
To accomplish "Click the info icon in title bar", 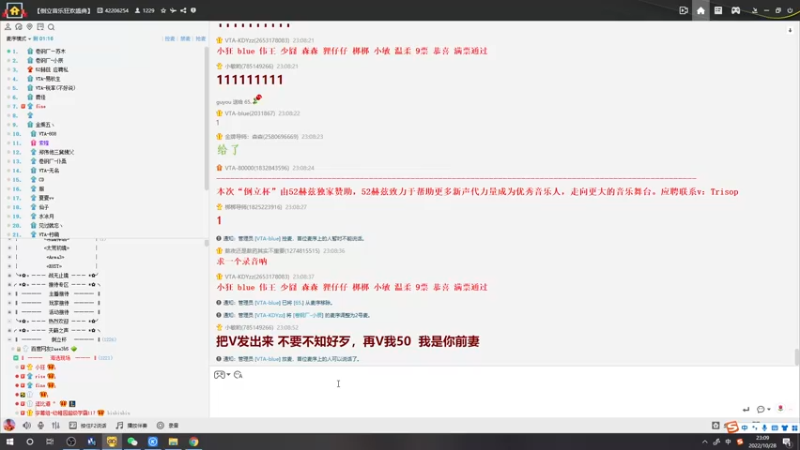I will pos(193,10).
